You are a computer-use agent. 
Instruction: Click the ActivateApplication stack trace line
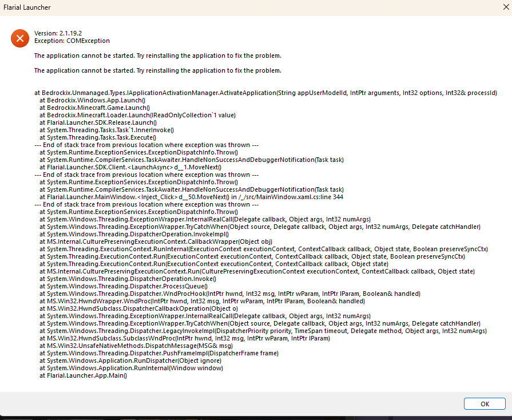pos(265,93)
